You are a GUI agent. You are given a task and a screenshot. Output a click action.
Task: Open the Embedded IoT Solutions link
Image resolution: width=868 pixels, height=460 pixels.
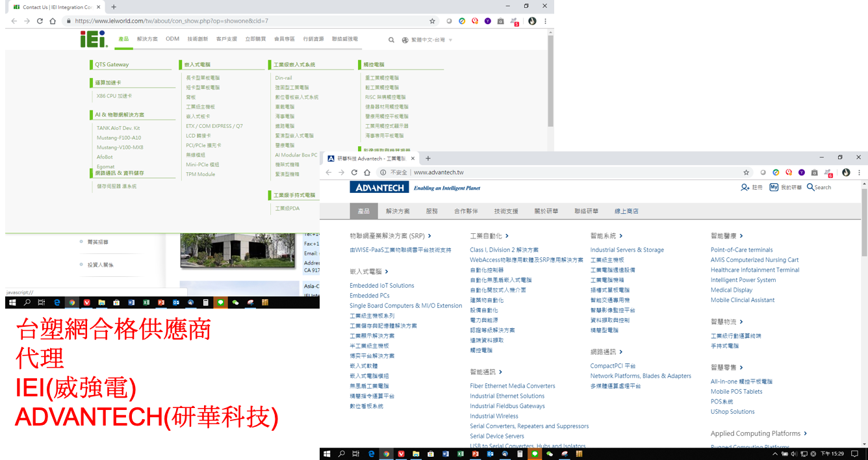[382, 286]
